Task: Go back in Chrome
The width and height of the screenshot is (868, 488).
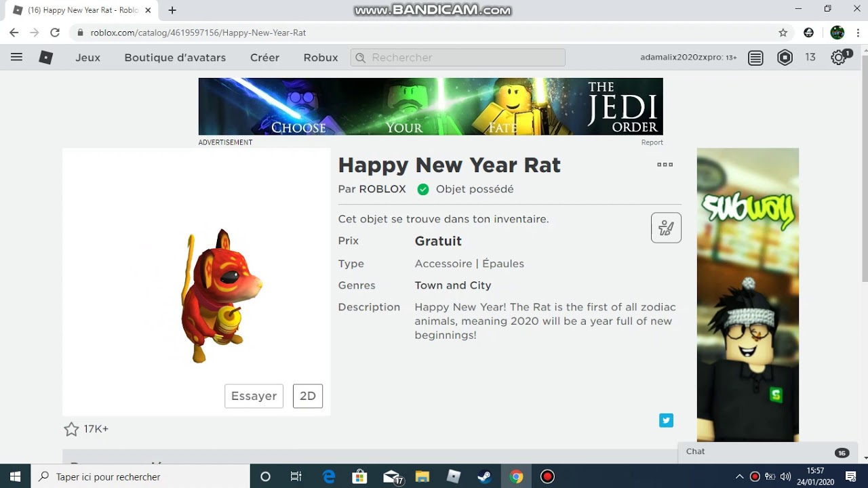Action: 14,33
